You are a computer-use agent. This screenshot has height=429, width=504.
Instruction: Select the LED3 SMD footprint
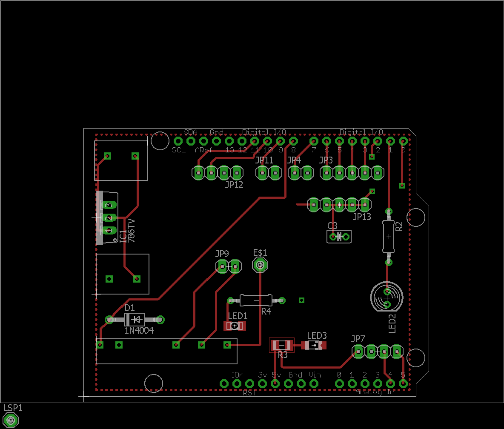pos(314,346)
